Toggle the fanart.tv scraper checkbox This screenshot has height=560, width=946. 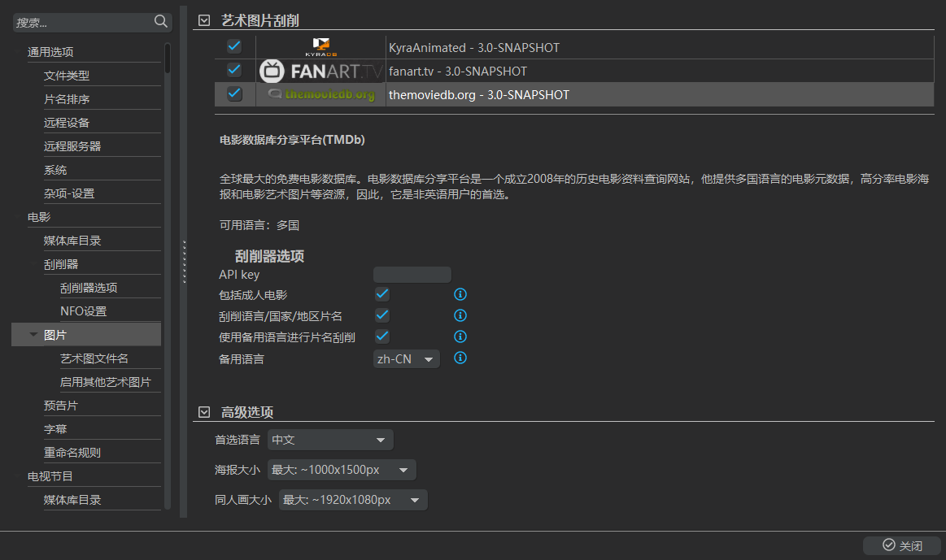click(234, 70)
